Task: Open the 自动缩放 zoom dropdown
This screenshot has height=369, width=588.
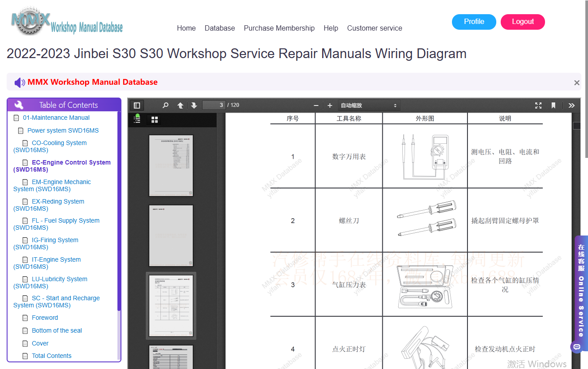Action: point(369,106)
